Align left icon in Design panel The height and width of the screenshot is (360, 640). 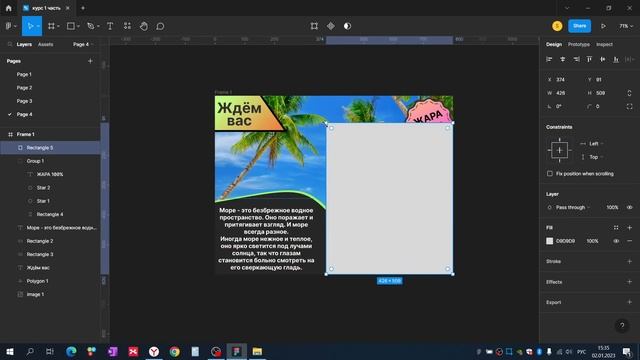549,59
